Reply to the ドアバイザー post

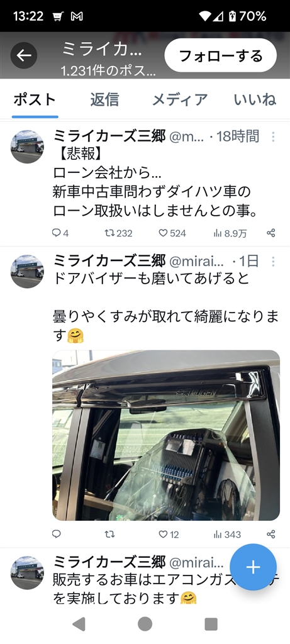click(57, 535)
